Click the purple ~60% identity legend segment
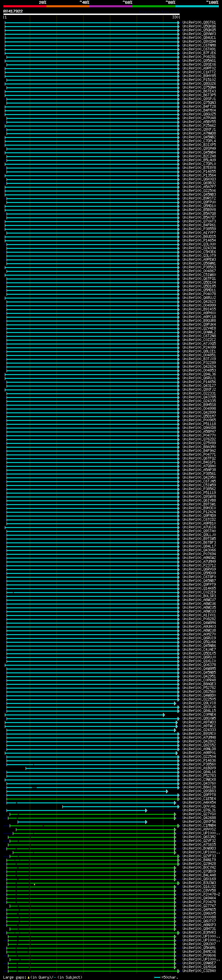The image size is (222, 980). pyautogui.click(x=111, y=6)
